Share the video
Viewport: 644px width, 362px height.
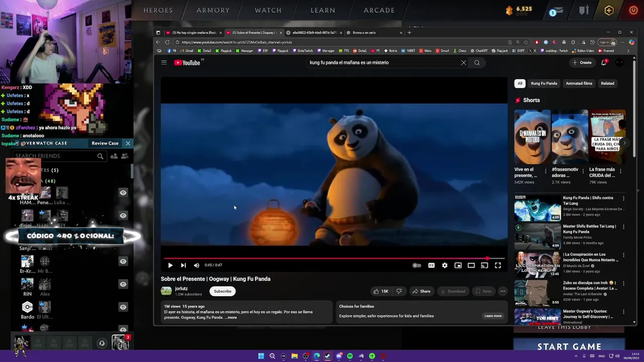(x=422, y=291)
